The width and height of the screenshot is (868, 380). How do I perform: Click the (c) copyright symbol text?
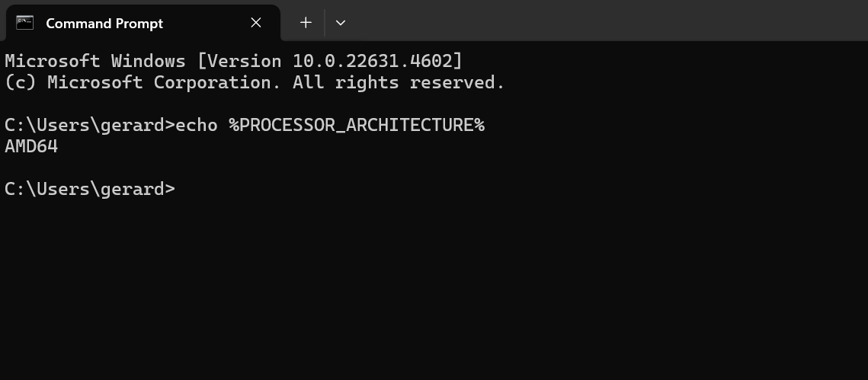(x=21, y=82)
